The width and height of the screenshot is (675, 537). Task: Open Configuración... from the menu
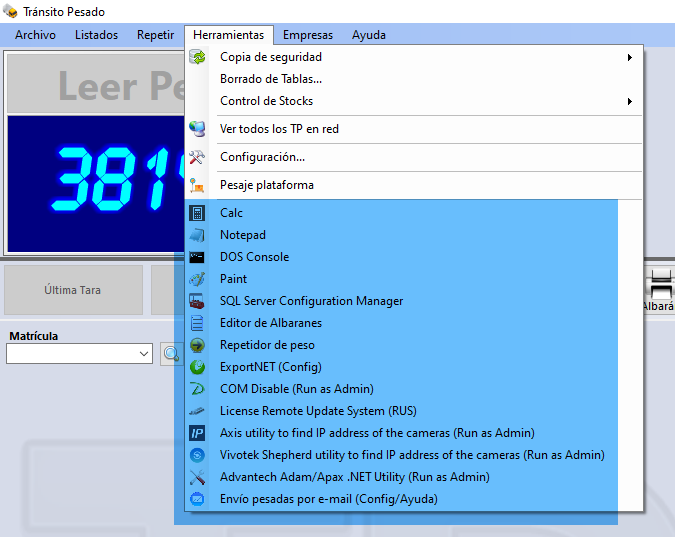click(x=414, y=157)
